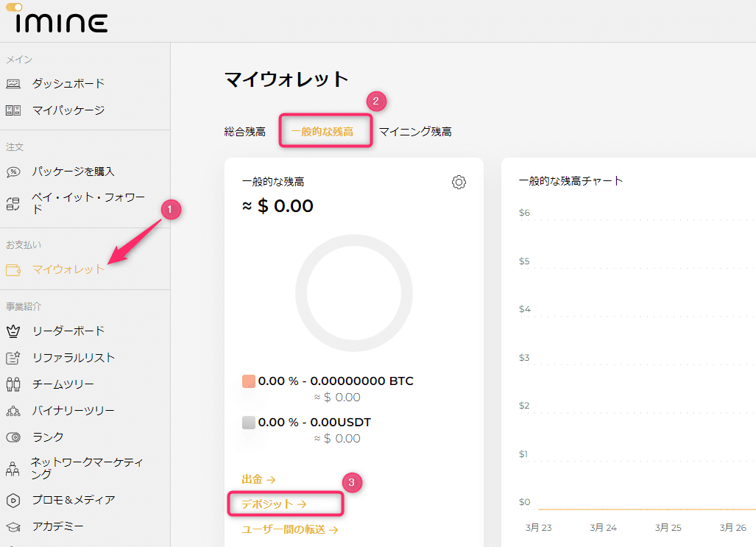The image size is (756, 547).
Task: Click the Pay It Forward icon
Action: pos(13,203)
